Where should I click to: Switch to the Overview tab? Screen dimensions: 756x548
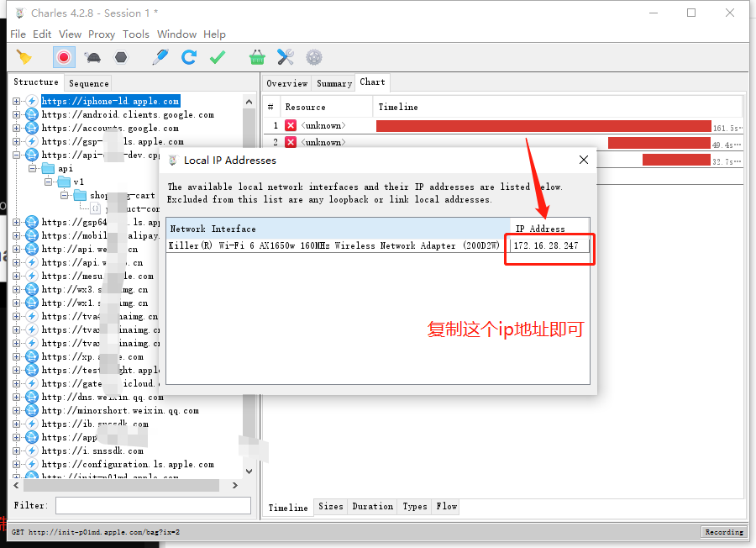[x=287, y=83]
